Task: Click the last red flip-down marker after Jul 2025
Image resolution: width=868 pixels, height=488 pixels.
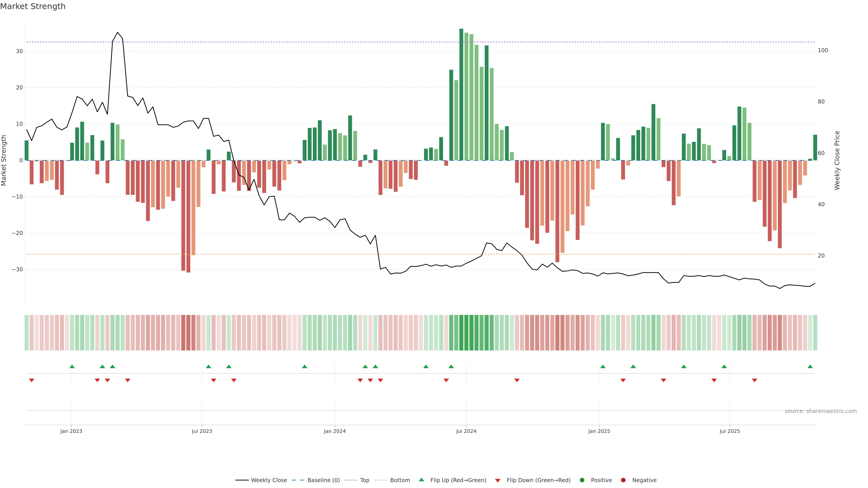Action: click(755, 380)
